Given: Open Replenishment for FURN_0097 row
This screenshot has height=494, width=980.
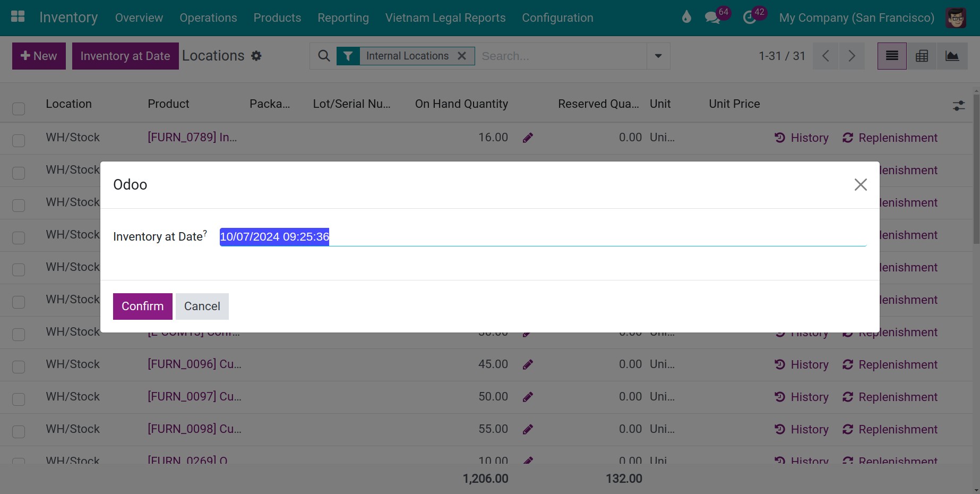Looking at the screenshot, I should pyautogui.click(x=890, y=397).
